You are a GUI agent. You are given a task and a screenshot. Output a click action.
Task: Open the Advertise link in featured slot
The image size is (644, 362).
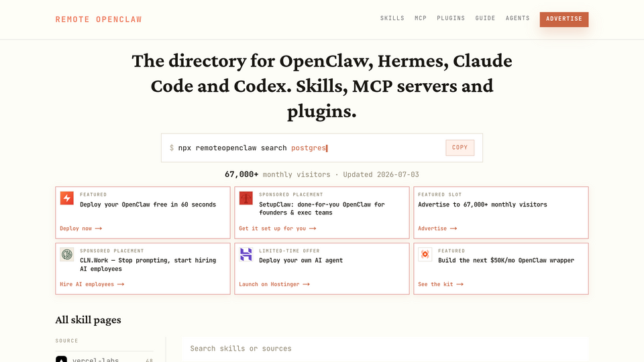click(437, 228)
